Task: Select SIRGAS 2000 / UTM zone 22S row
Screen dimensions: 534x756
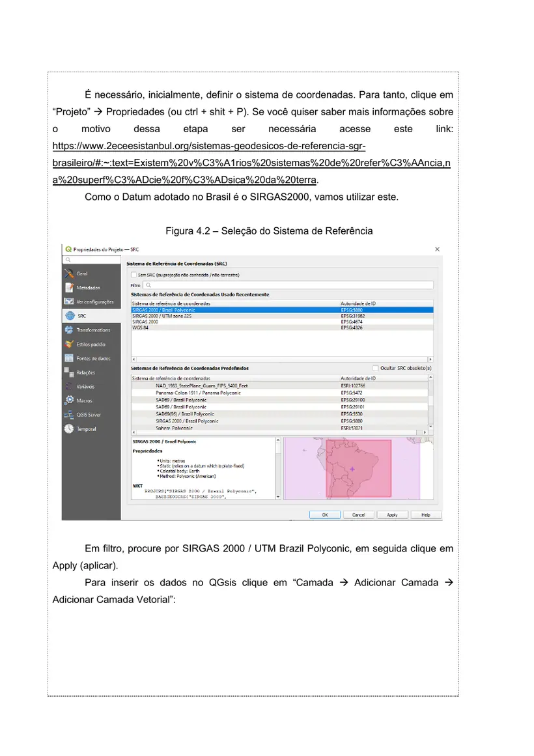Action: (x=282, y=316)
